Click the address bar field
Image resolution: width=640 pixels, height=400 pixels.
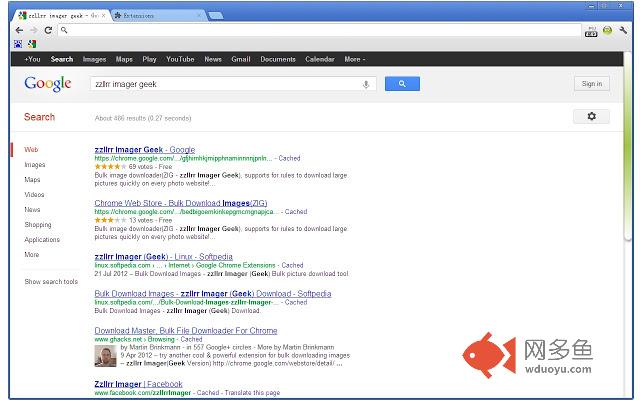(x=320, y=30)
